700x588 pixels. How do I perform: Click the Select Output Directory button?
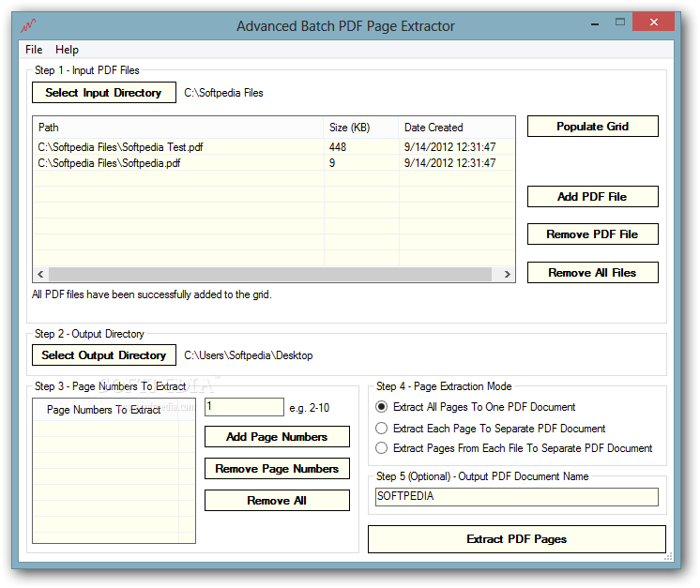[104, 355]
